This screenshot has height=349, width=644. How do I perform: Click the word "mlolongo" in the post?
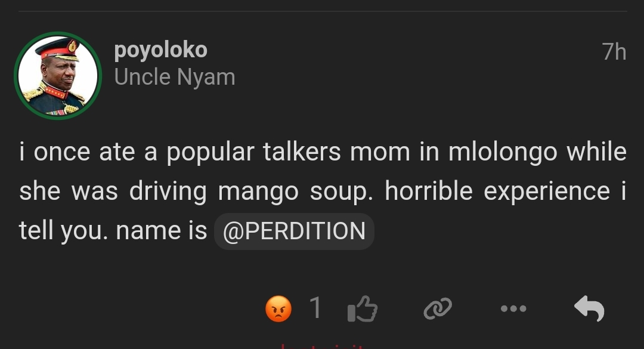pos(503,152)
